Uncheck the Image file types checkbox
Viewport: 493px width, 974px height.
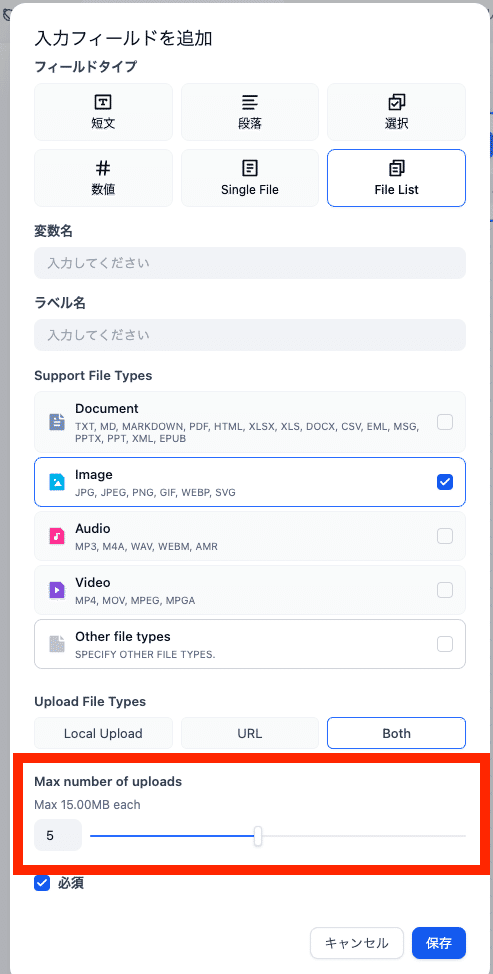(x=445, y=482)
